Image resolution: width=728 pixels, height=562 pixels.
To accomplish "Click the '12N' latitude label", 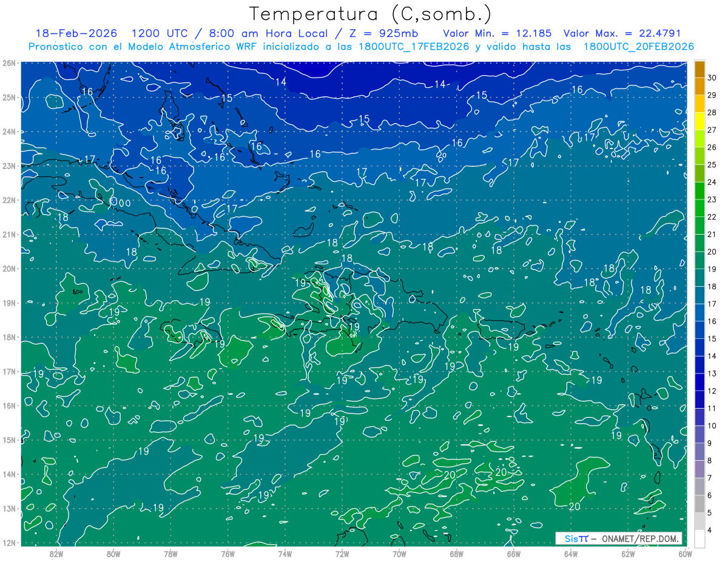I will 9,543.
